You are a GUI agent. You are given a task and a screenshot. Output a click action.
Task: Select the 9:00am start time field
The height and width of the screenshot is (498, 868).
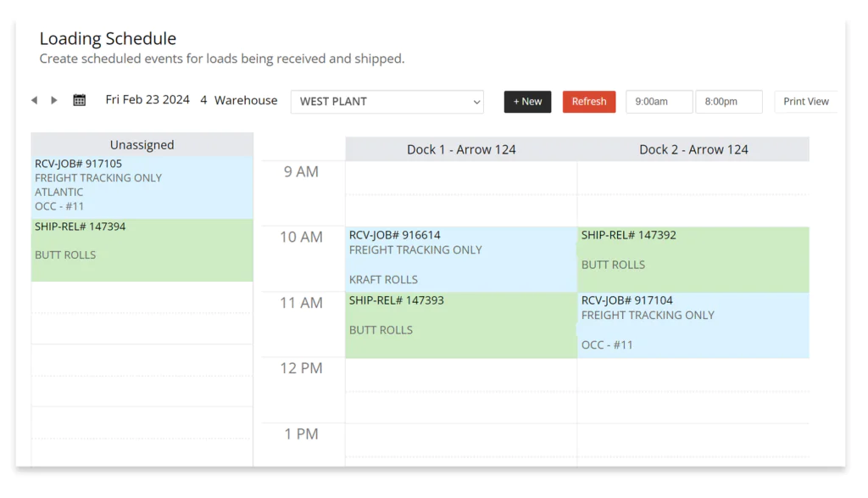(659, 102)
